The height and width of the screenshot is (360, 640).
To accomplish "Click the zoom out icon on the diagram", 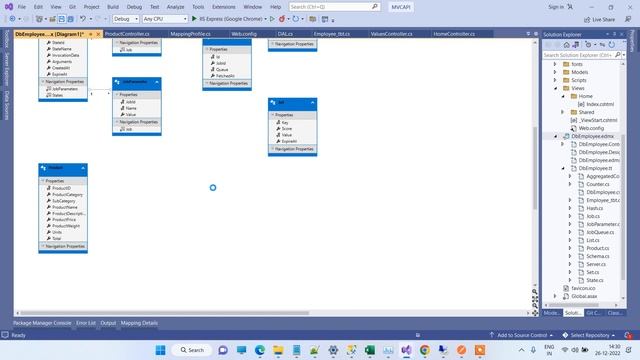I will (535, 306).
